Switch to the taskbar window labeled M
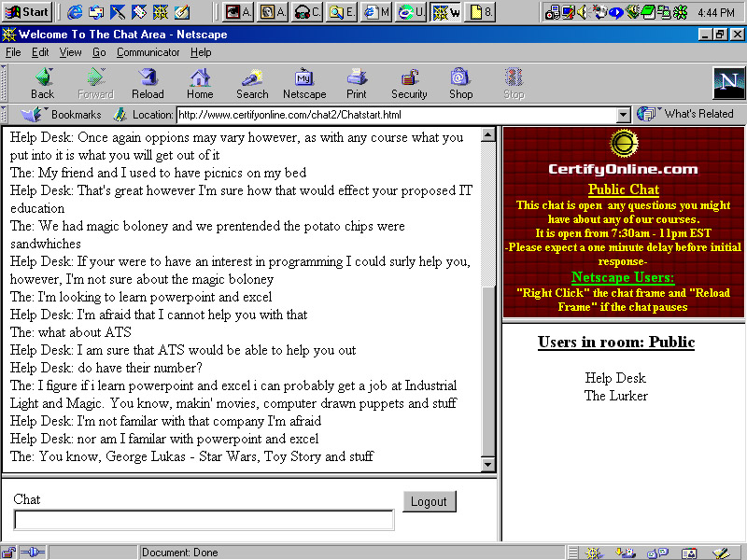 (376, 12)
